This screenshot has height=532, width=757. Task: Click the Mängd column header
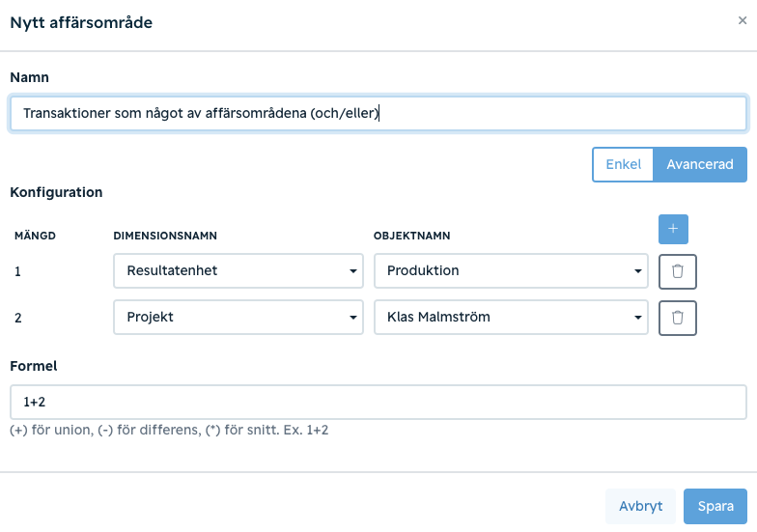click(x=35, y=236)
